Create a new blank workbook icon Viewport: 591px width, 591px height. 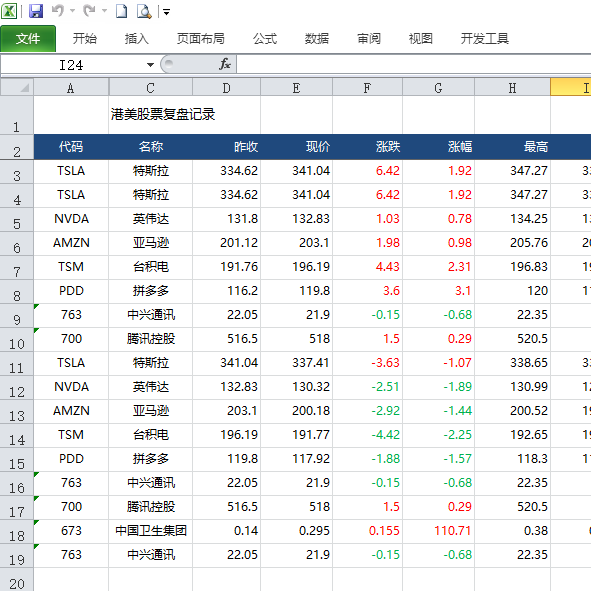tap(121, 11)
